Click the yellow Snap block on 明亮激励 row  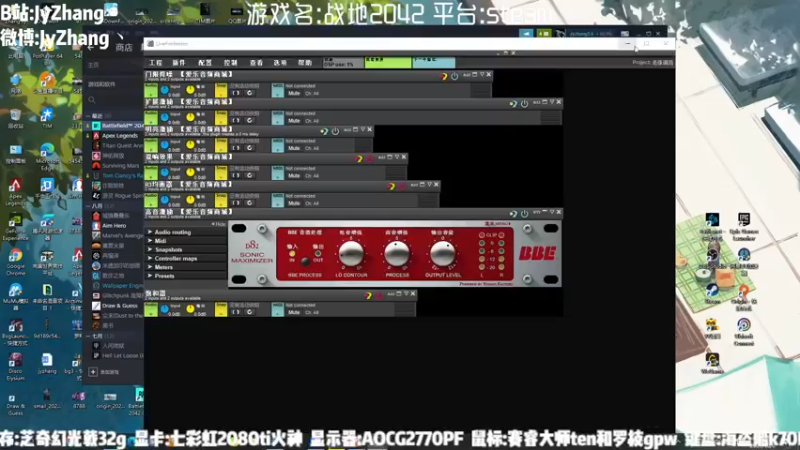(x=221, y=145)
